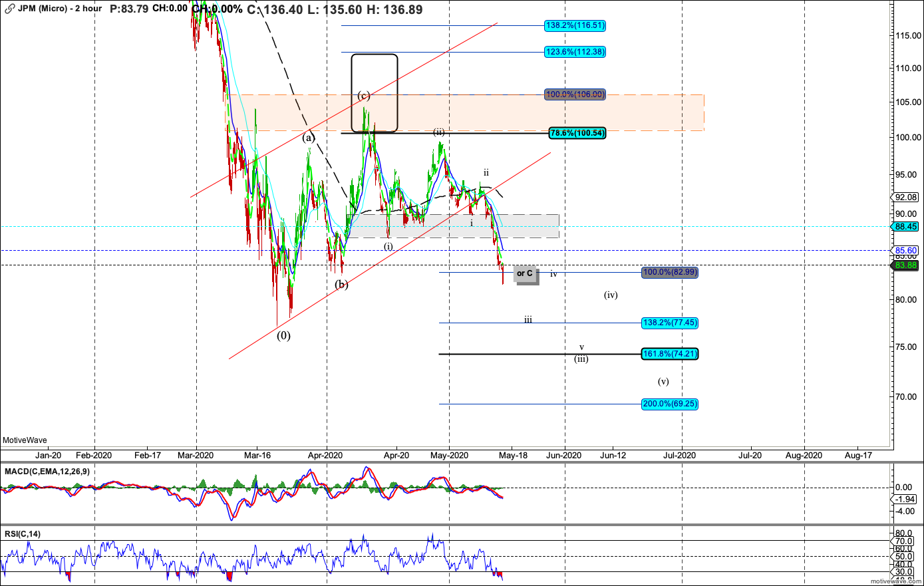This screenshot has width=924, height=586.
Task: Select the 200.0%(69.25) extension label
Action: tap(670, 404)
